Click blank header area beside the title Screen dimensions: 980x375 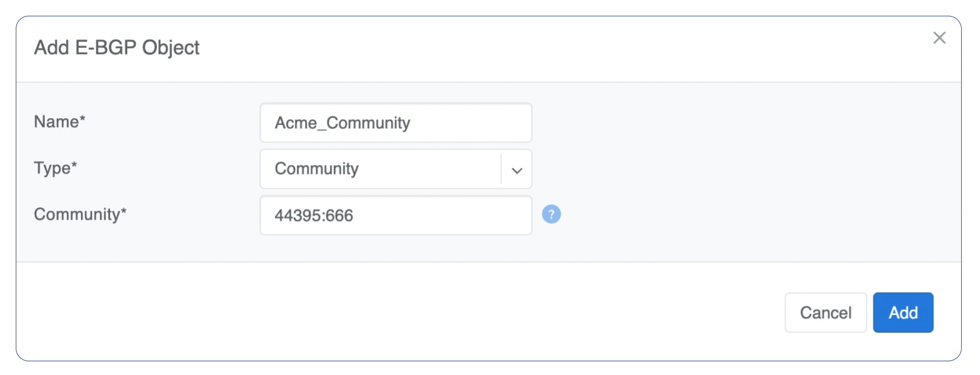click(x=509, y=48)
